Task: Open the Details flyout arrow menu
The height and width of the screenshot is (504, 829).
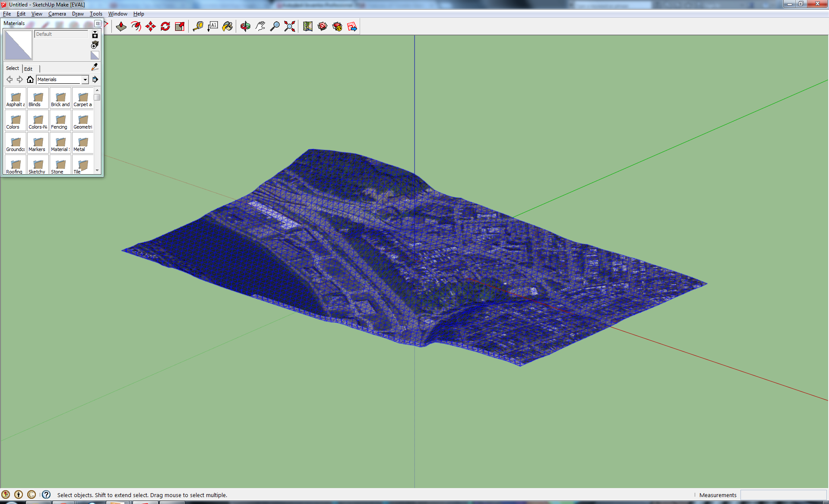Action: pyautogui.click(x=95, y=79)
